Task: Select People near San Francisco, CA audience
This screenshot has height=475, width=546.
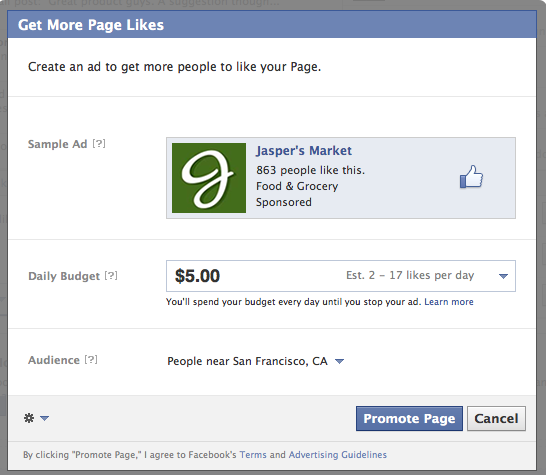Action: [x=247, y=361]
